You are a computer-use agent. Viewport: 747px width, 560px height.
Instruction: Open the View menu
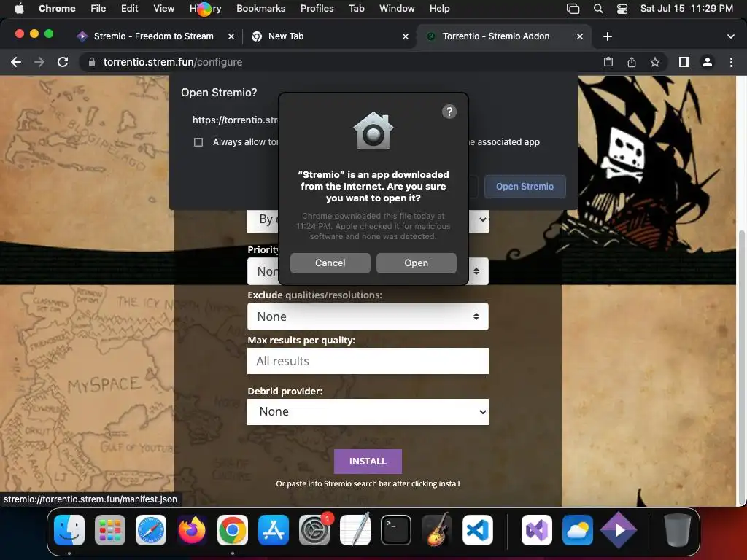tap(163, 9)
